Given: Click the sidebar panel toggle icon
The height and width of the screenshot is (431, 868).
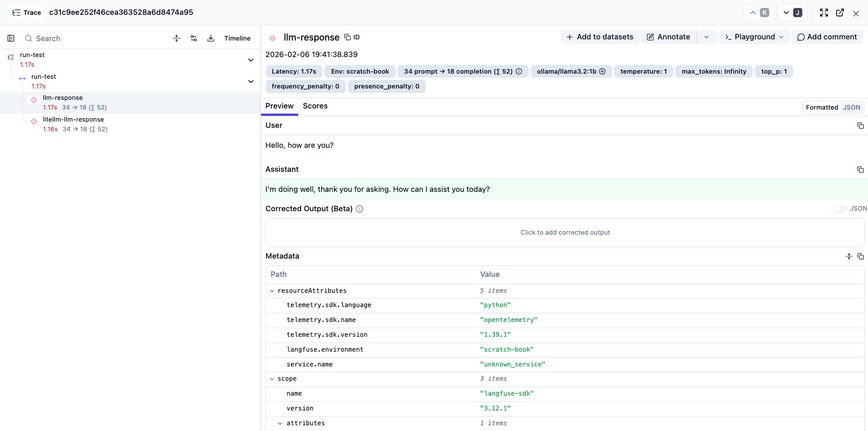Looking at the screenshot, I should (x=11, y=38).
